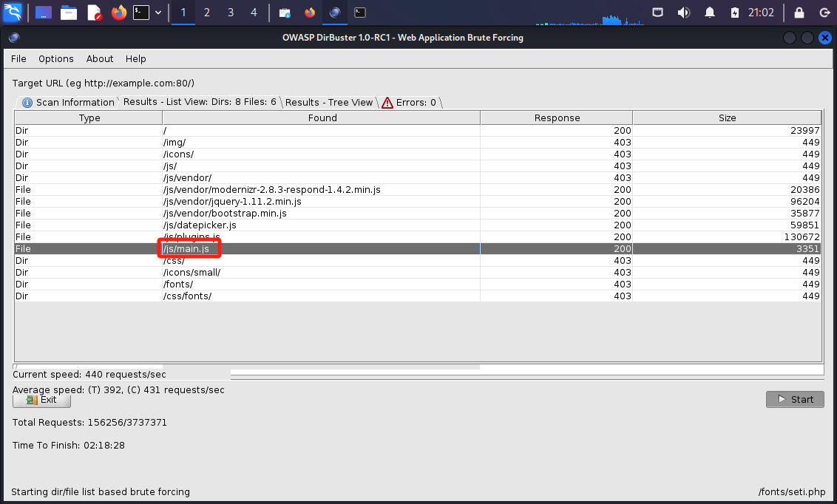Open the DirBuster title bar window icon
Image resolution: width=837 pixels, height=504 pixels.
click(x=14, y=38)
